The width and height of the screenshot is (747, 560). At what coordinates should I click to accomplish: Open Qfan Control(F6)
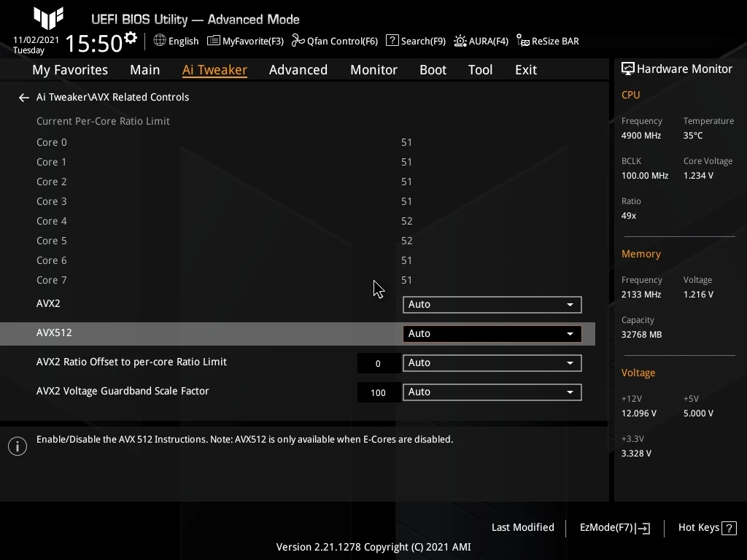334,41
